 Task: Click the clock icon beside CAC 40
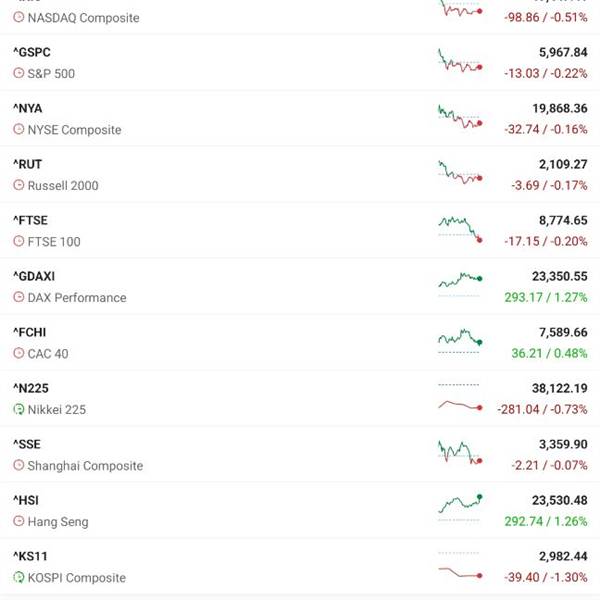(x=18, y=353)
